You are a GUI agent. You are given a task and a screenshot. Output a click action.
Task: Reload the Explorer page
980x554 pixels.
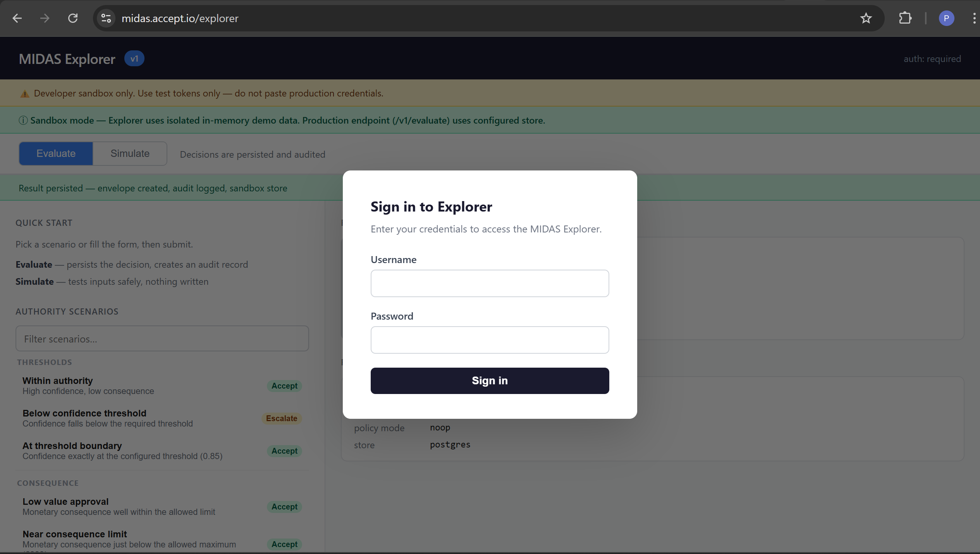pos(73,18)
